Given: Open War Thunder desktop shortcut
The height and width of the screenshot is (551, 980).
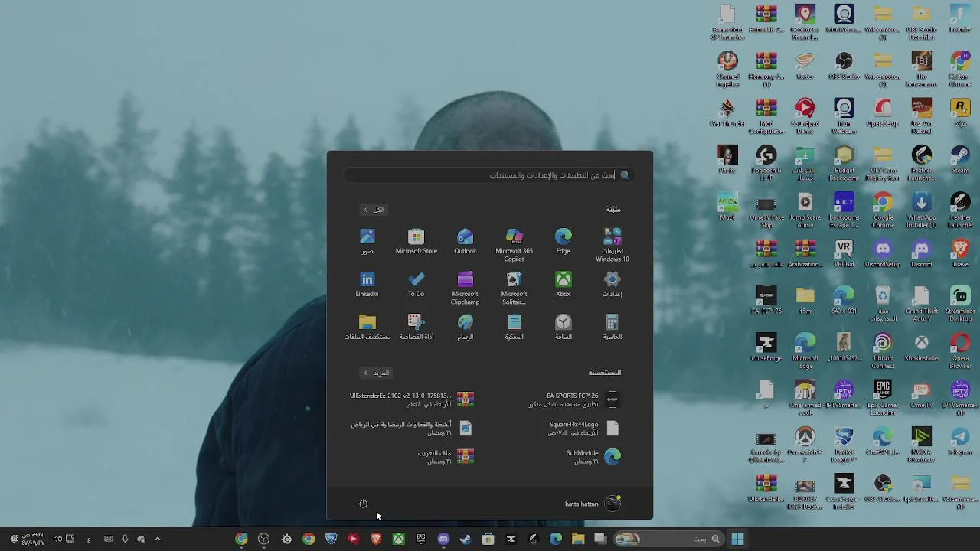Looking at the screenshot, I should pos(727,113).
